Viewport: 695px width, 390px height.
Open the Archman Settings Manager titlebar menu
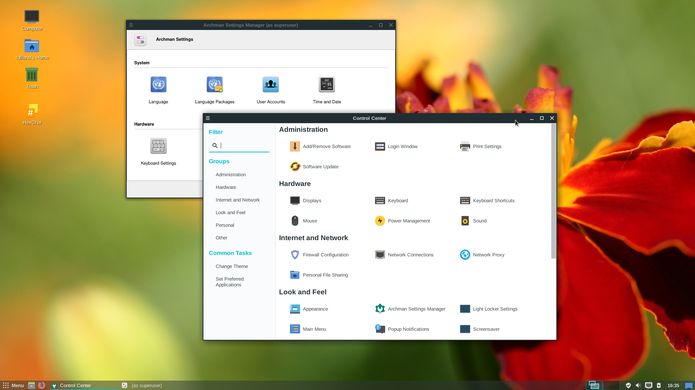tap(131, 25)
